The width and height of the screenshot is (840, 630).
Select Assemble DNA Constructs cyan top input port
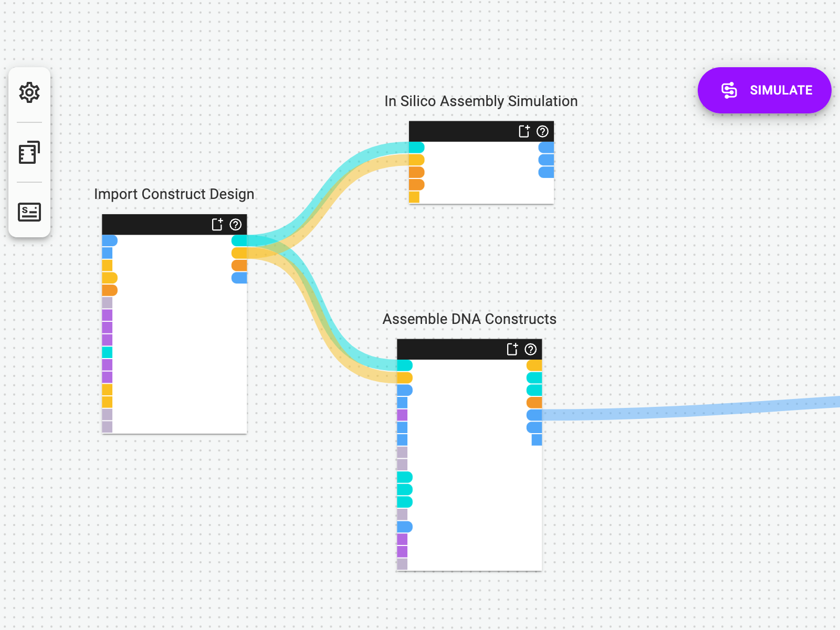point(405,365)
